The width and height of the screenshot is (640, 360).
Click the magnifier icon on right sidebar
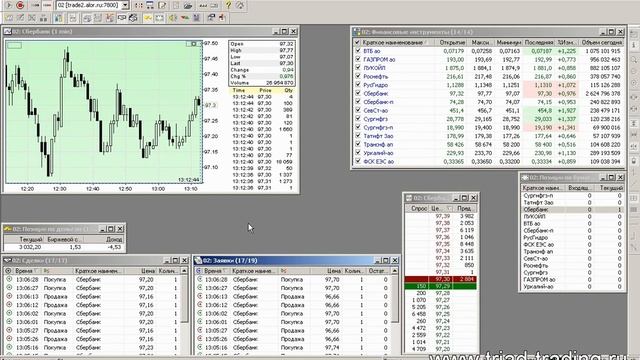point(634,60)
